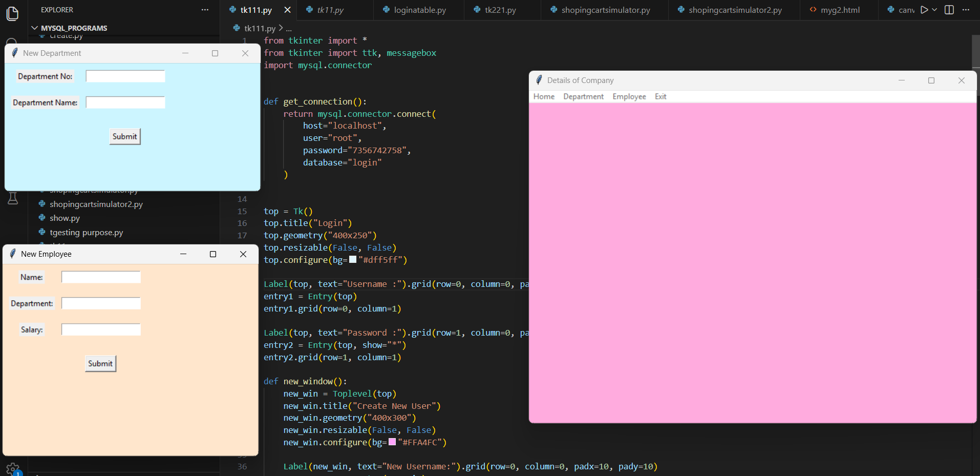Click inside the Department No entry field
This screenshot has height=476, width=980.
coord(124,76)
